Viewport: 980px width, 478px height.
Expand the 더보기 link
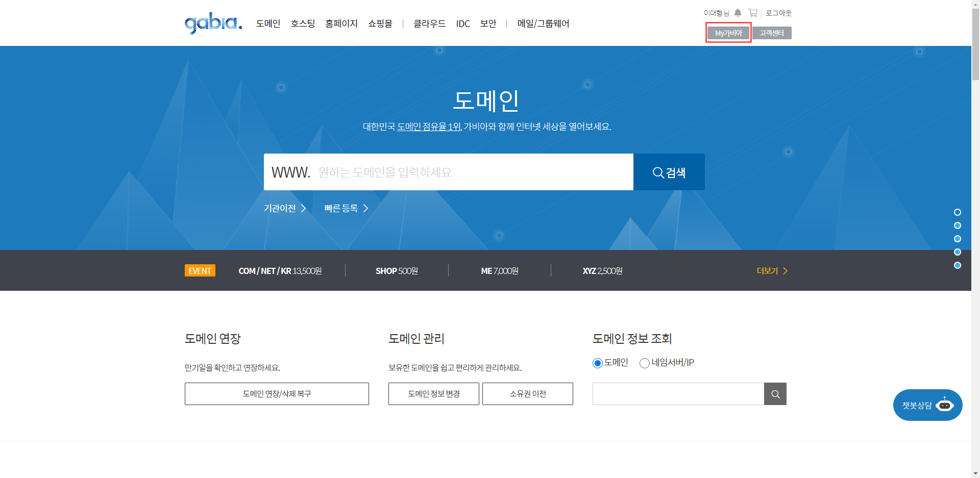pos(772,271)
